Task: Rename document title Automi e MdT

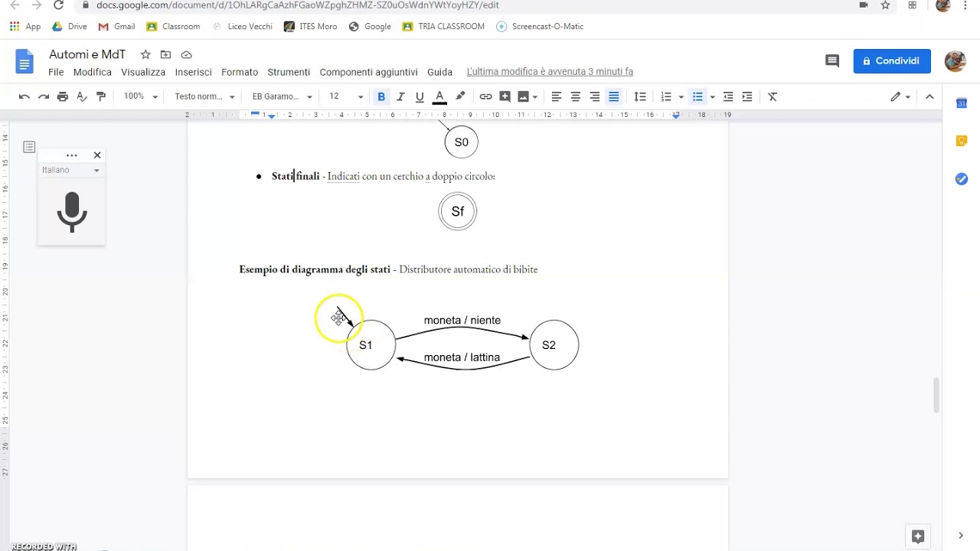Action: 87,54
